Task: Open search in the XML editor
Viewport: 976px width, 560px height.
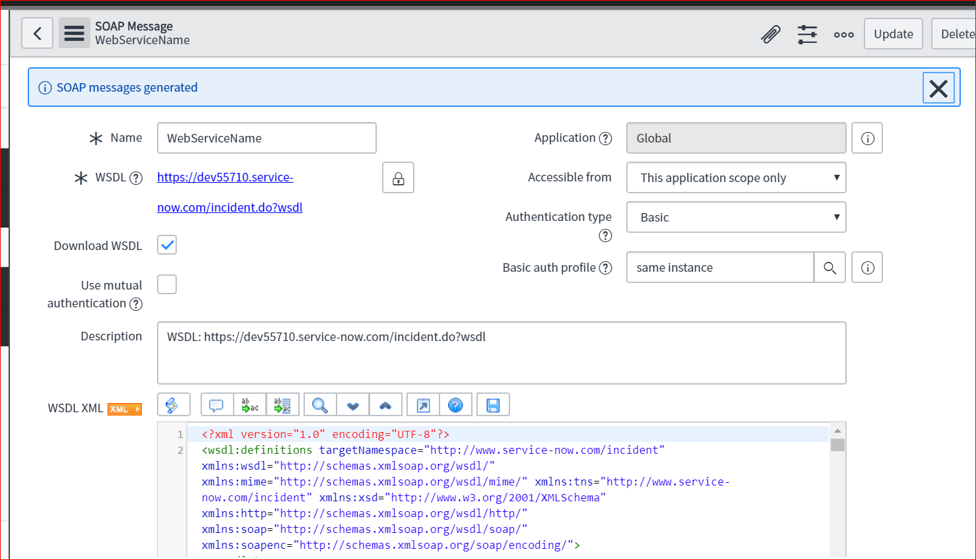Action: tap(320, 405)
